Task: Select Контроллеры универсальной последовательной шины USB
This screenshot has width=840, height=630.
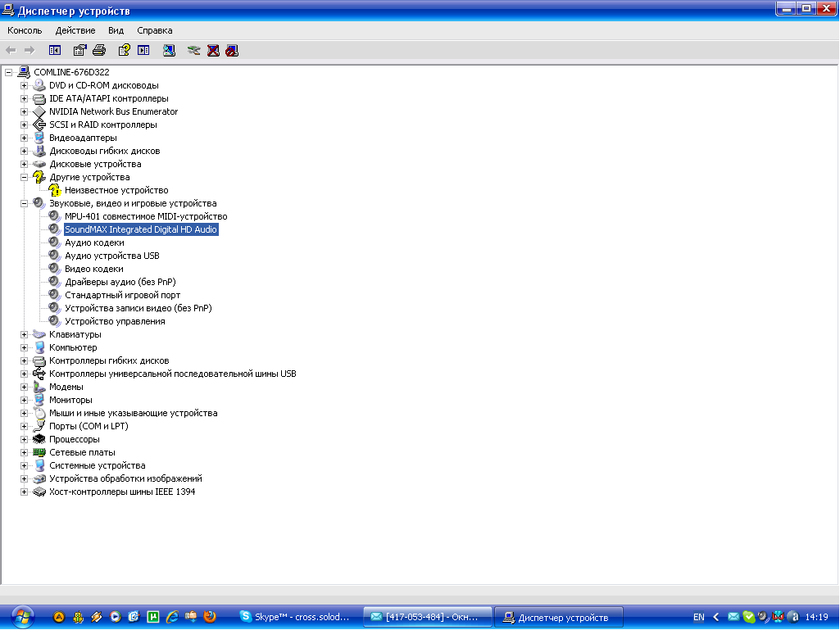Action: coord(172,374)
